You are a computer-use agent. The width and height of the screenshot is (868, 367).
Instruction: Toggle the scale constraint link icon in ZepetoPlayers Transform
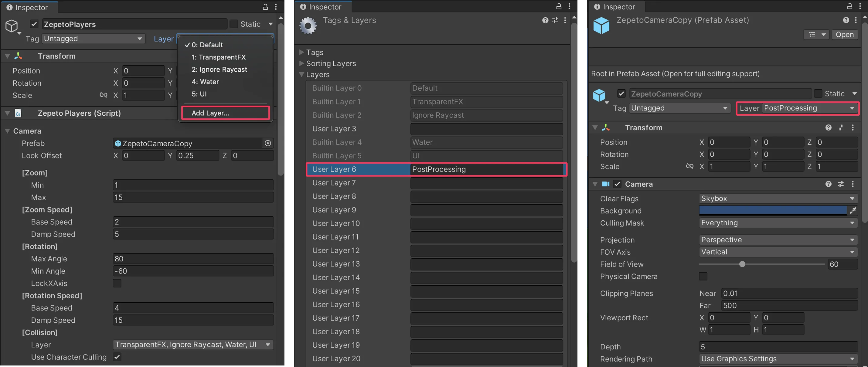[104, 95]
